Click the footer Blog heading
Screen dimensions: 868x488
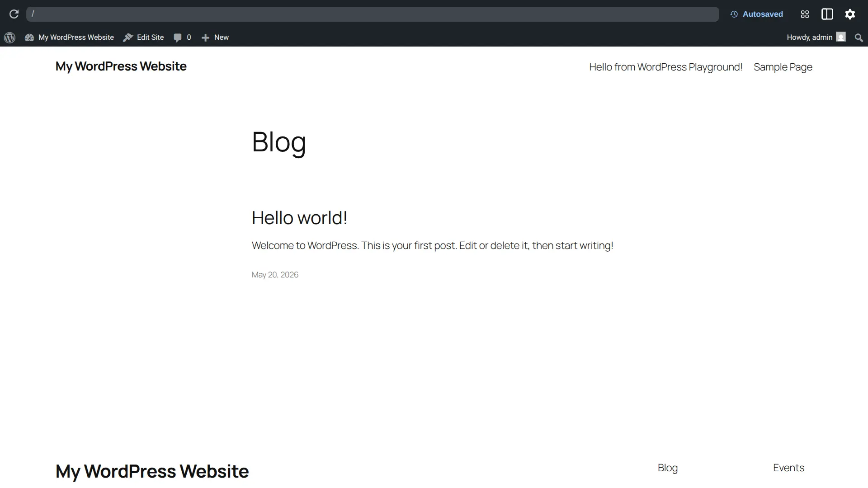coord(668,468)
